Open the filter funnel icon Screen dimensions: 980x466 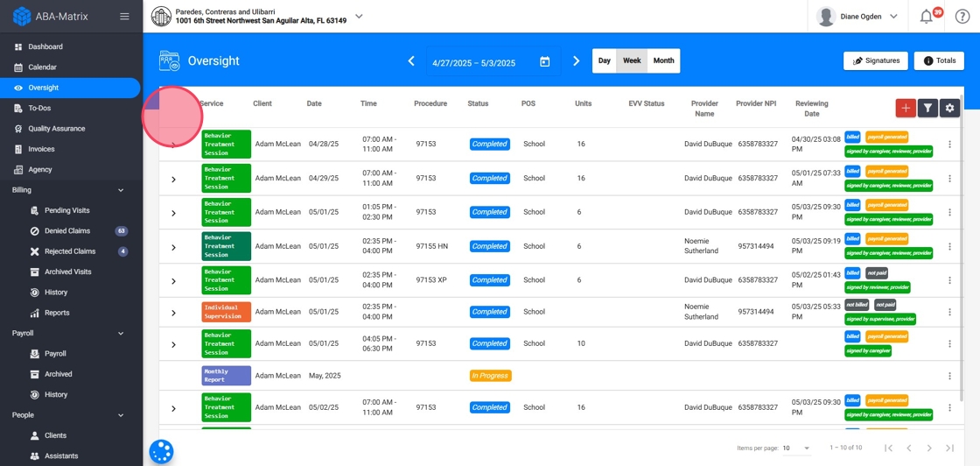tap(927, 108)
